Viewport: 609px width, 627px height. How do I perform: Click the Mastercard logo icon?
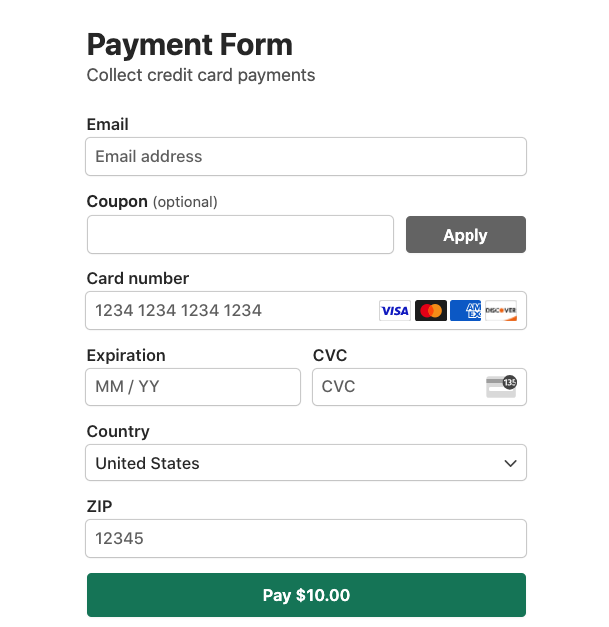click(430, 311)
